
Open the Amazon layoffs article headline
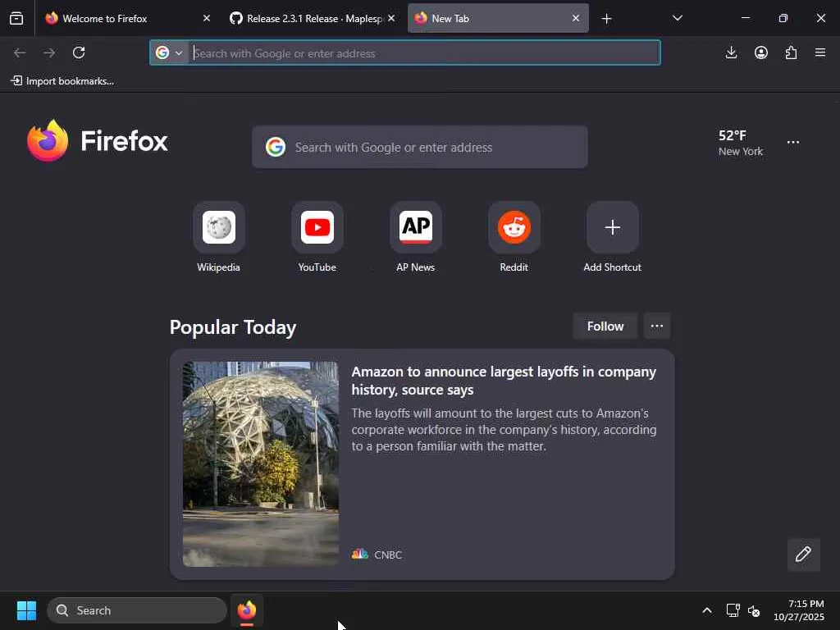point(504,381)
